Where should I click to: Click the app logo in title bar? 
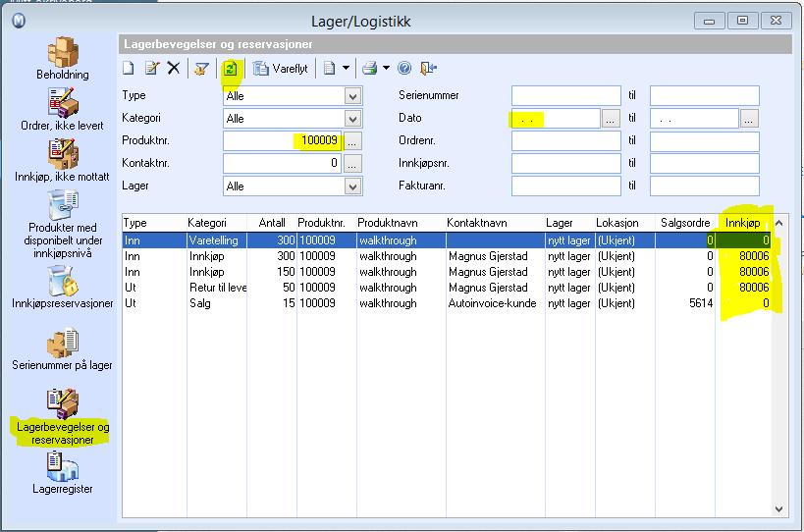pos(19,21)
